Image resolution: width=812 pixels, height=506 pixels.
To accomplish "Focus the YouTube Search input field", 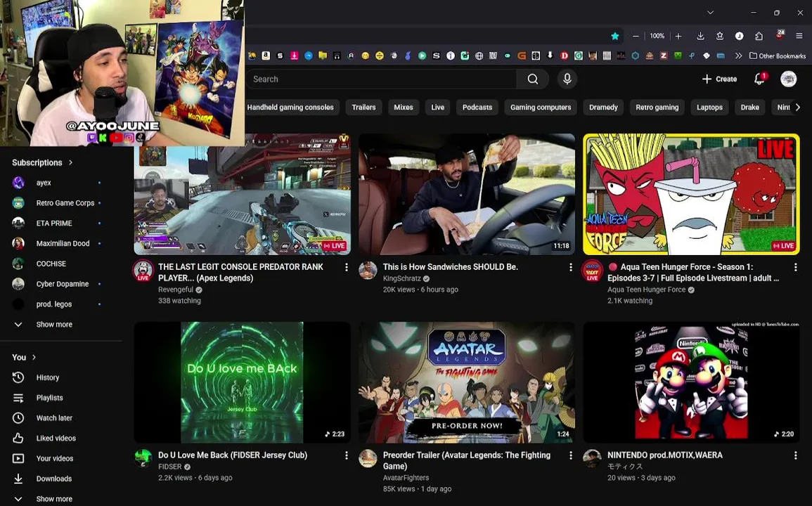I will (381, 79).
